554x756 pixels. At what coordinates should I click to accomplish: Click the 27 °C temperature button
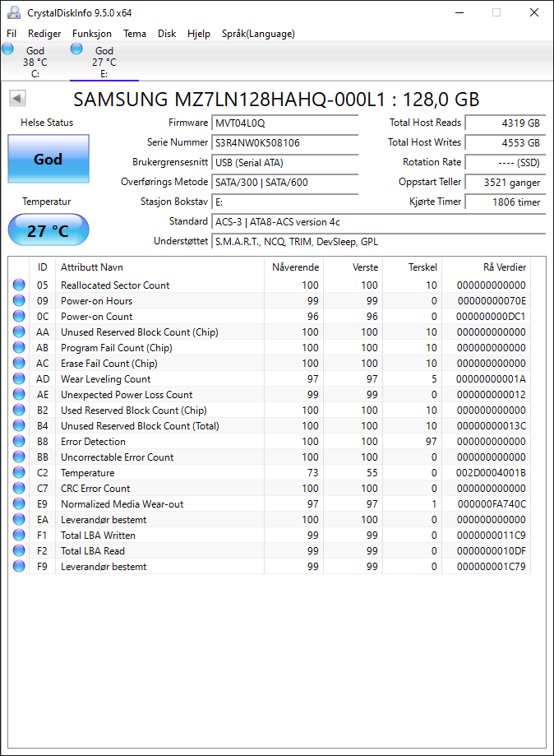click(48, 230)
